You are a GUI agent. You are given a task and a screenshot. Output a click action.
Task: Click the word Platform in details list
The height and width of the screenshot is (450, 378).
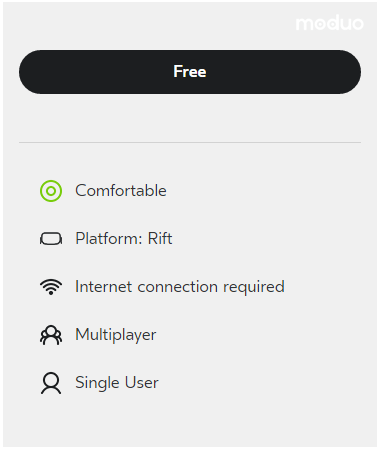[106, 239]
